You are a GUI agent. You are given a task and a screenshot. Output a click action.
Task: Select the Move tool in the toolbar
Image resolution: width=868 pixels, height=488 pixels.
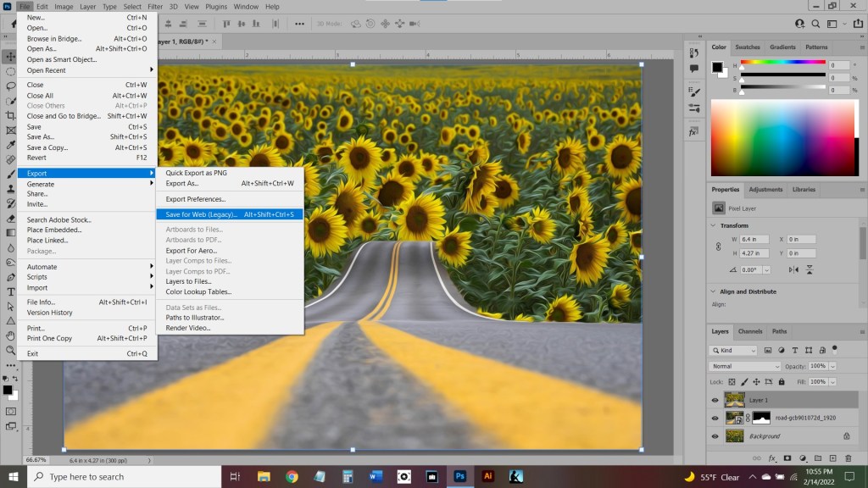[10, 57]
